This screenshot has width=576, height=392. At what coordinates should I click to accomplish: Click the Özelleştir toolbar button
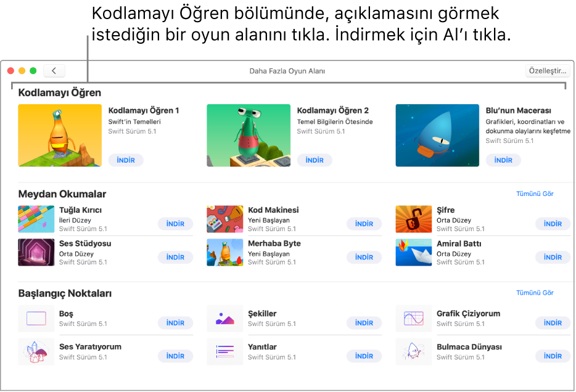[x=547, y=71]
